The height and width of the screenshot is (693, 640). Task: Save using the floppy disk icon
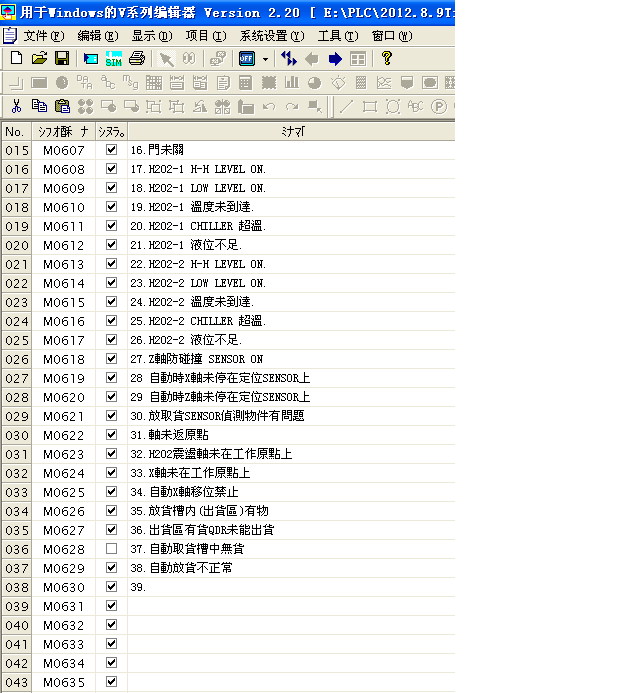point(61,59)
